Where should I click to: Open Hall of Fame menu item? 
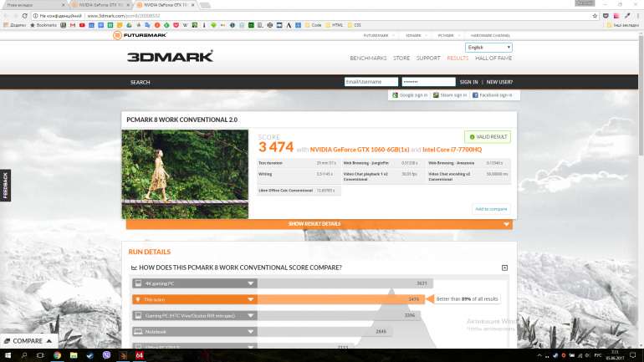click(x=493, y=59)
